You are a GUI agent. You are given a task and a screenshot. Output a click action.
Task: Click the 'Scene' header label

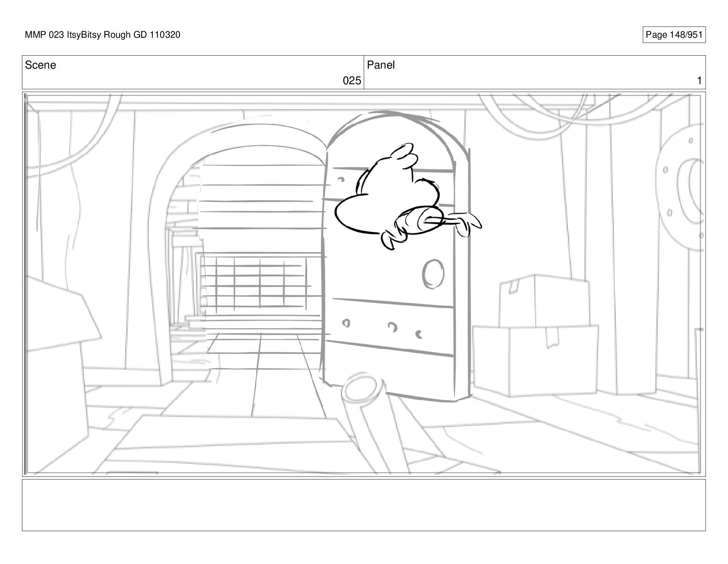[40, 65]
